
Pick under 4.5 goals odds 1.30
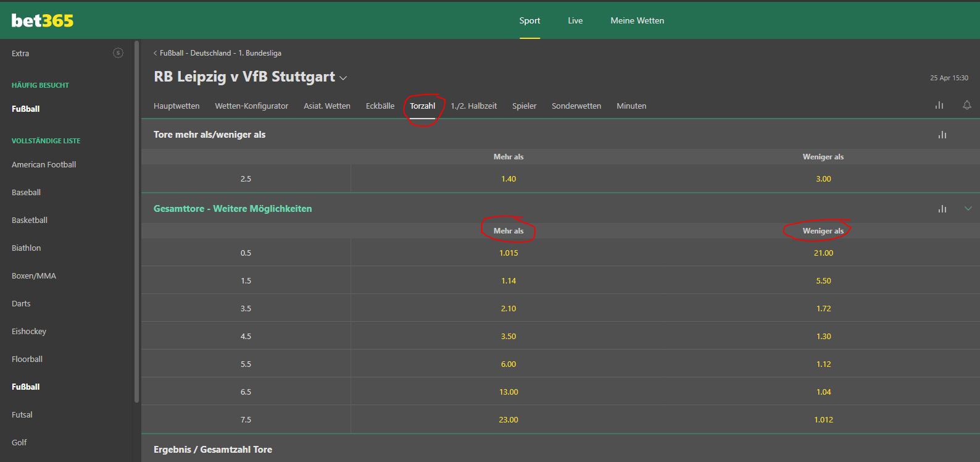823,336
